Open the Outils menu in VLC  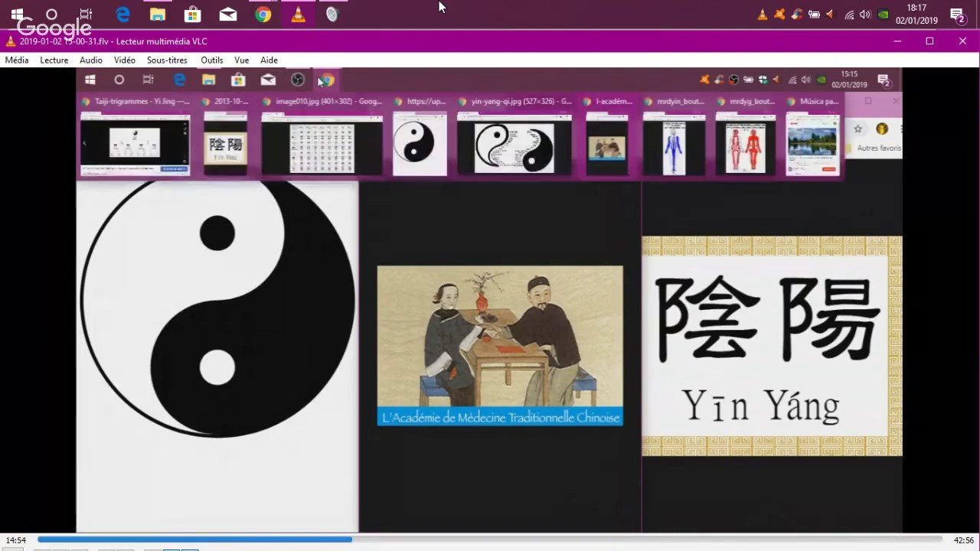(x=212, y=60)
